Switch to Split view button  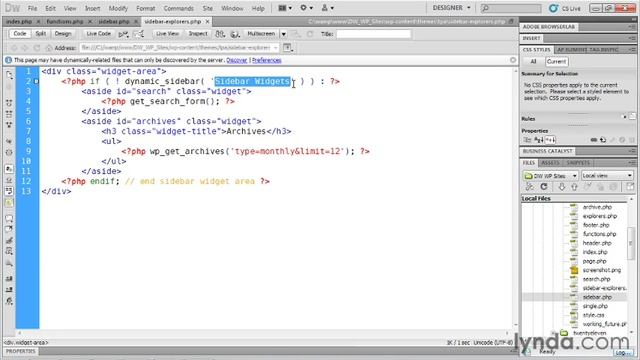click(x=40, y=34)
